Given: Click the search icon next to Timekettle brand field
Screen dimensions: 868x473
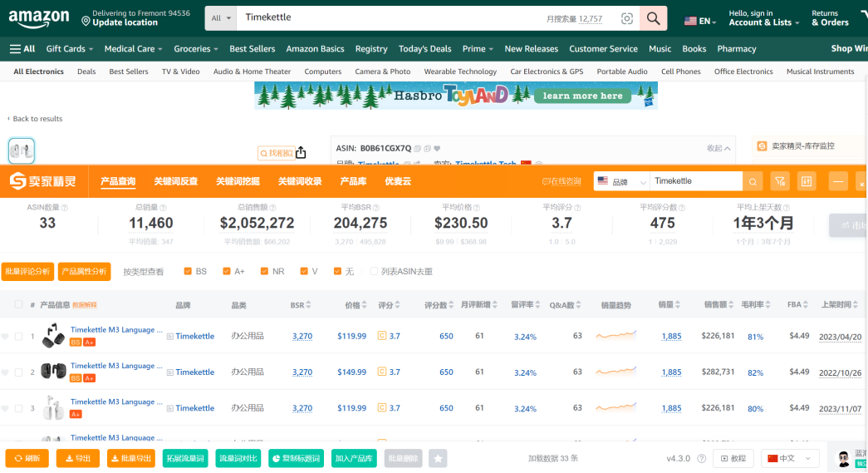Looking at the screenshot, I should [753, 181].
